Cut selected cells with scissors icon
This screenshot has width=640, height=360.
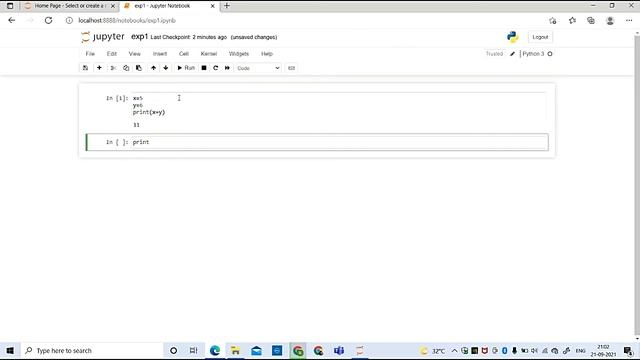(x=113, y=68)
